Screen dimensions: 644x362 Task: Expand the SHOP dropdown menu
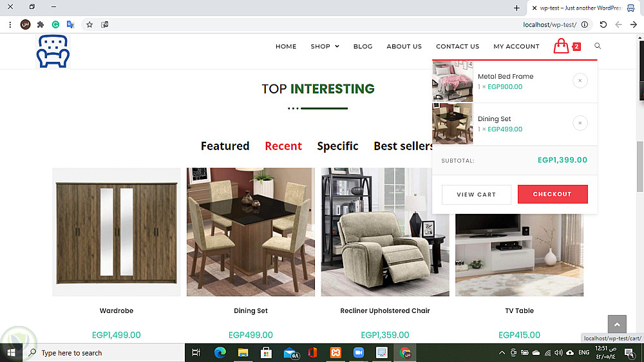pos(325,46)
